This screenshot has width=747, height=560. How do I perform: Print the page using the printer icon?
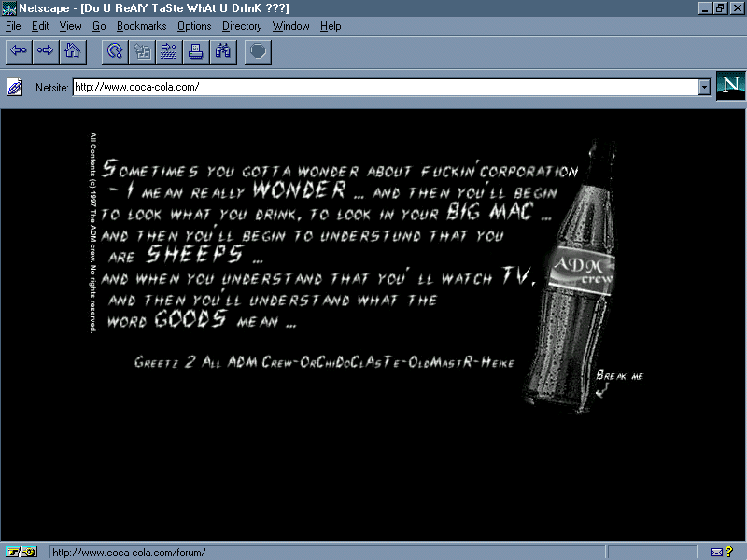tap(196, 50)
